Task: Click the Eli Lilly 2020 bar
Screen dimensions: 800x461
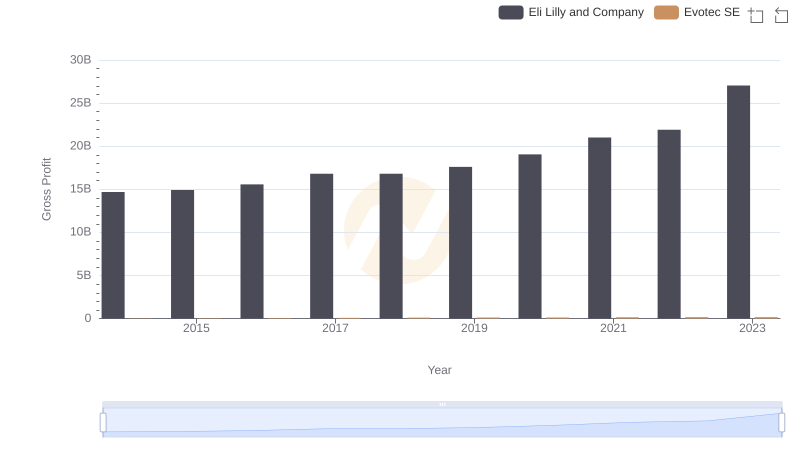Action: coord(530,236)
